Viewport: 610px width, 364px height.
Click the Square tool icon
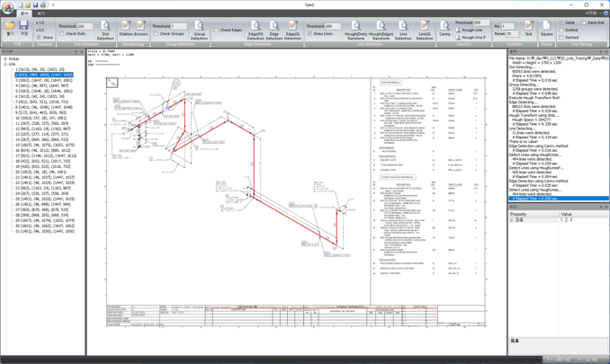(x=546, y=30)
